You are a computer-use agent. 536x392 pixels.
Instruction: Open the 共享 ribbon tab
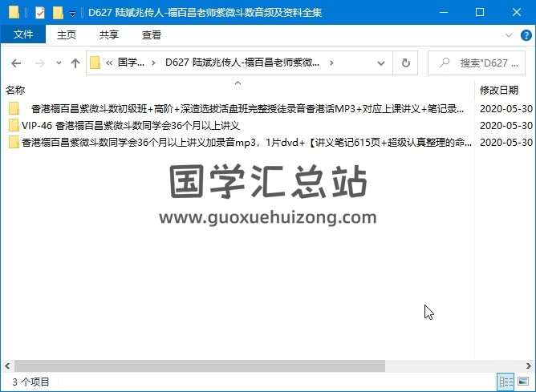click(109, 34)
